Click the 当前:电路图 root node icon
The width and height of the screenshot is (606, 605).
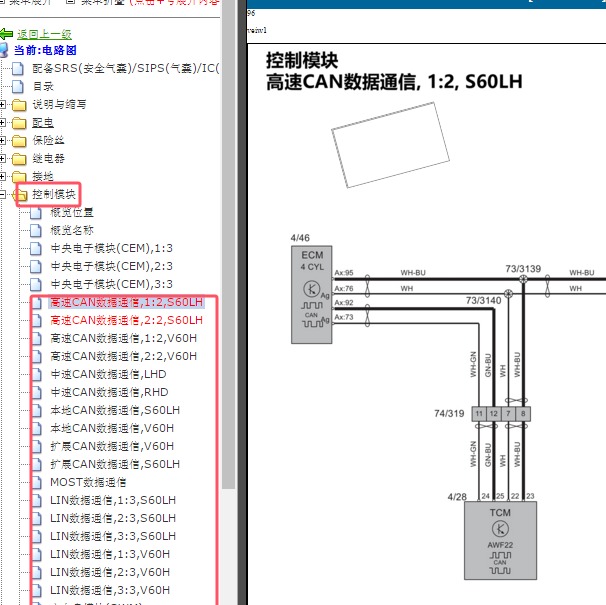6,50
